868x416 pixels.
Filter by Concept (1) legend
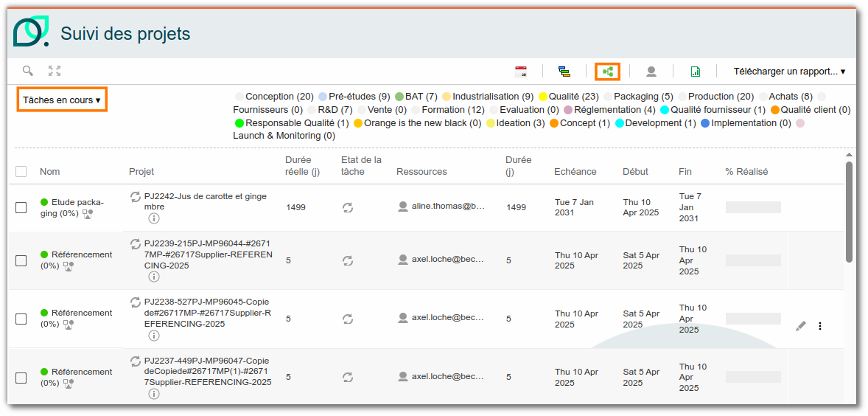coord(580,123)
